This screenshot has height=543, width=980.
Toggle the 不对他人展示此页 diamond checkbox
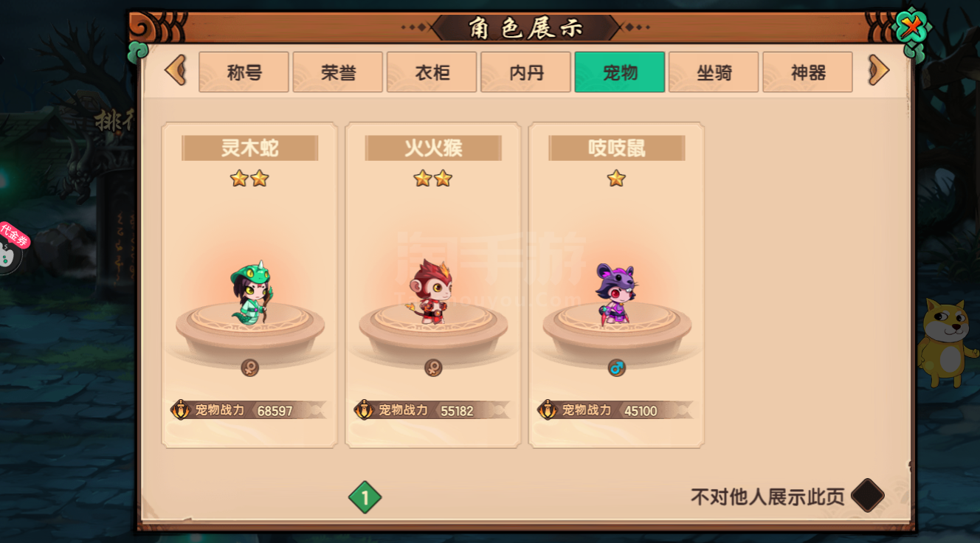pos(867,496)
